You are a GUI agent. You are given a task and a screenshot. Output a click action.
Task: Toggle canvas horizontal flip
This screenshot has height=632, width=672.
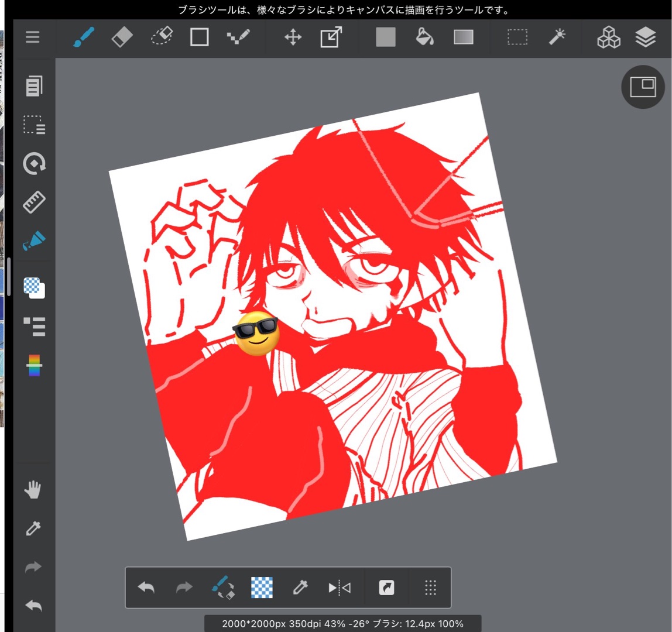point(340,588)
